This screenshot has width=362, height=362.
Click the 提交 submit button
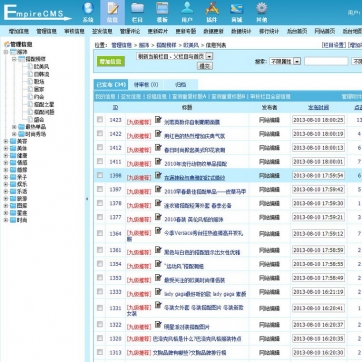205,66
